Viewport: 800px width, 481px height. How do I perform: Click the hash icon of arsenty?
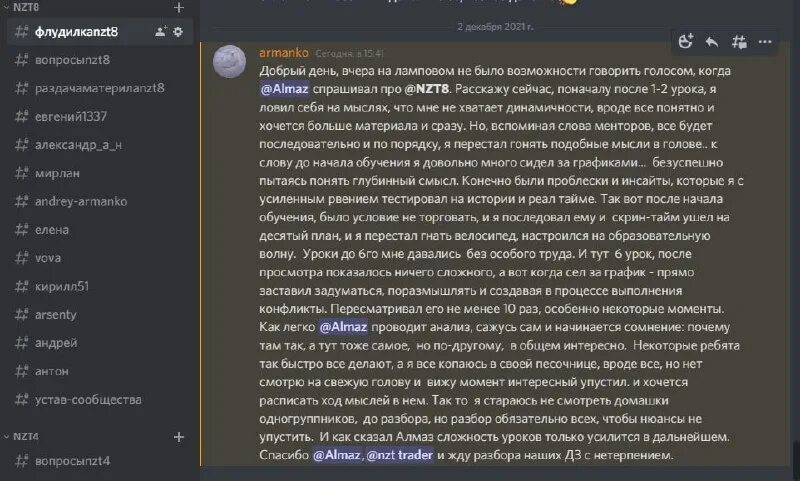point(21,315)
